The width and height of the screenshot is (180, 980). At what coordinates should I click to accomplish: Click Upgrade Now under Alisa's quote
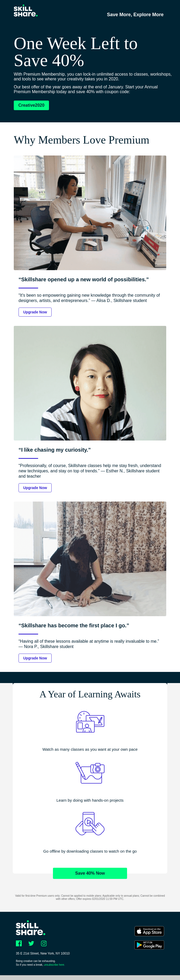pos(35,312)
